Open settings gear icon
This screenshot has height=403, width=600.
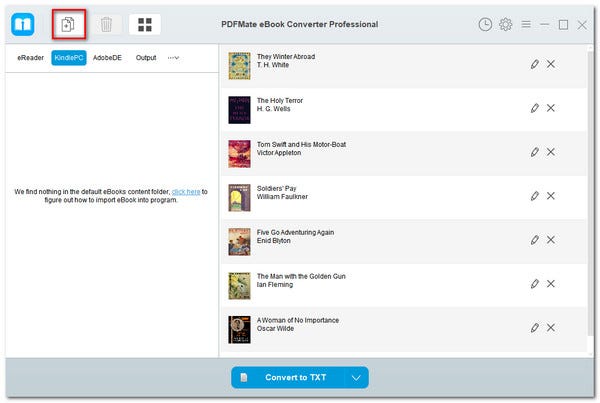point(505,24)
